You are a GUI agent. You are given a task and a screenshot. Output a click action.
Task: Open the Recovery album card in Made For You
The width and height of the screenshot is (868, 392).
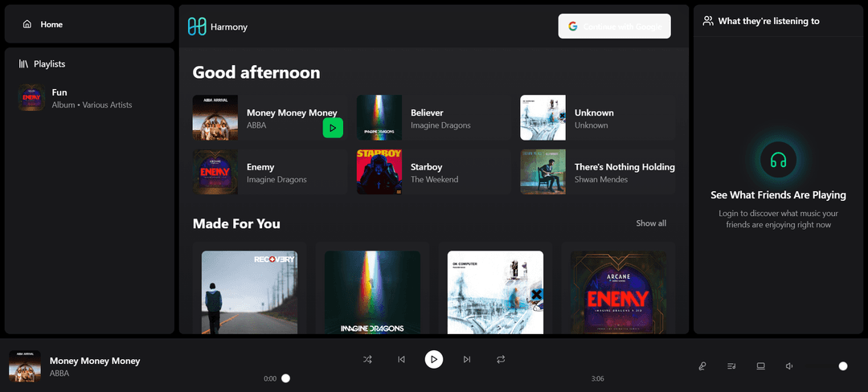point(250,288)
